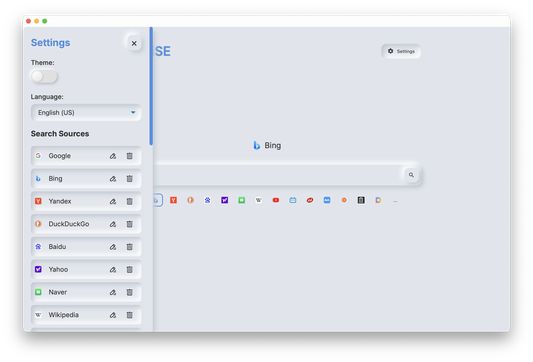The image size is (533, 362).
Task: Select the purple Yahoo icon in the engine row
Action: pyautogui.click(x=225, y=200)
